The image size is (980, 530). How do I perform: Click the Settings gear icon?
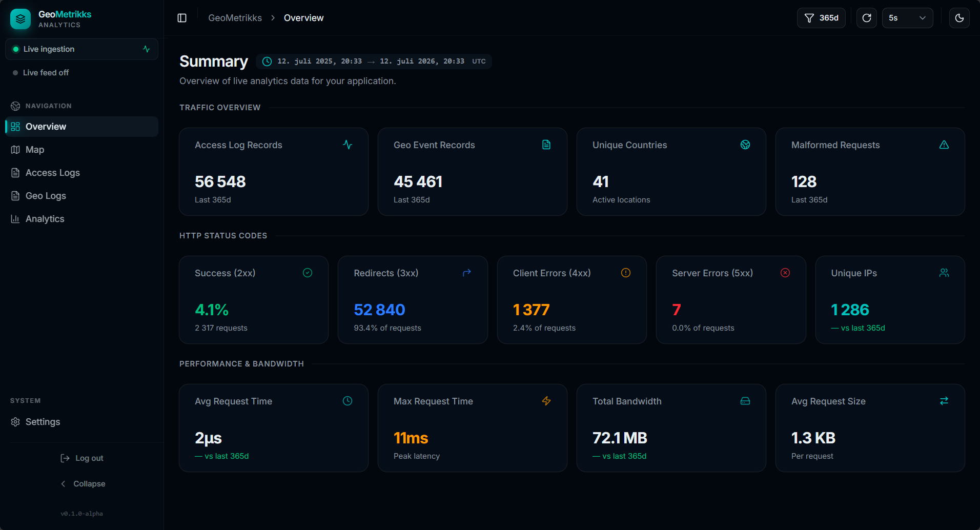(x=15, y=422)
